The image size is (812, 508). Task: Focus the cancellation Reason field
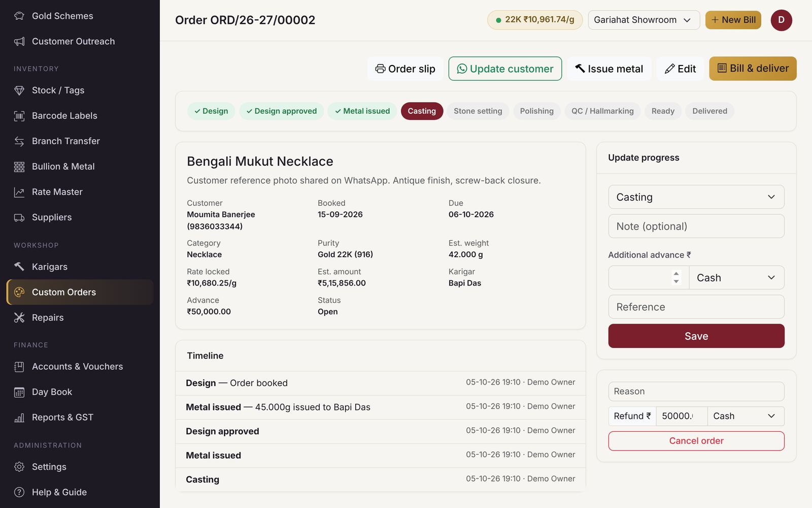(x=696, y=391)
